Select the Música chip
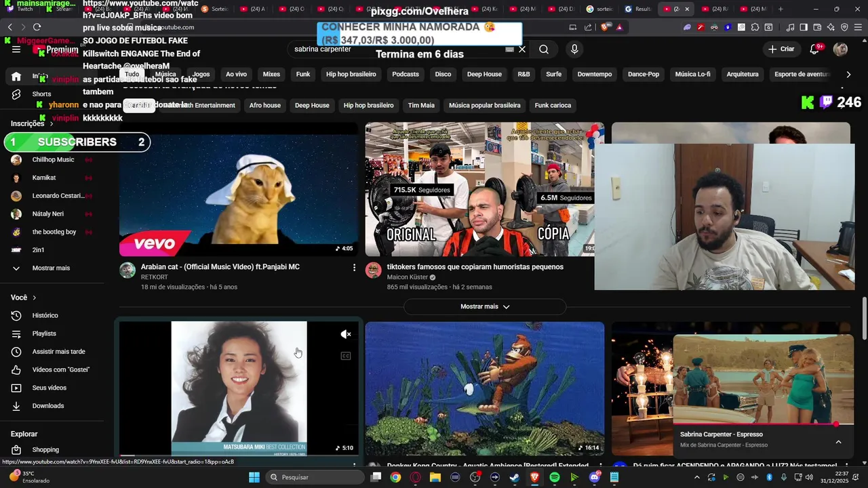This screenshot has width=868, height=488. 165,75
